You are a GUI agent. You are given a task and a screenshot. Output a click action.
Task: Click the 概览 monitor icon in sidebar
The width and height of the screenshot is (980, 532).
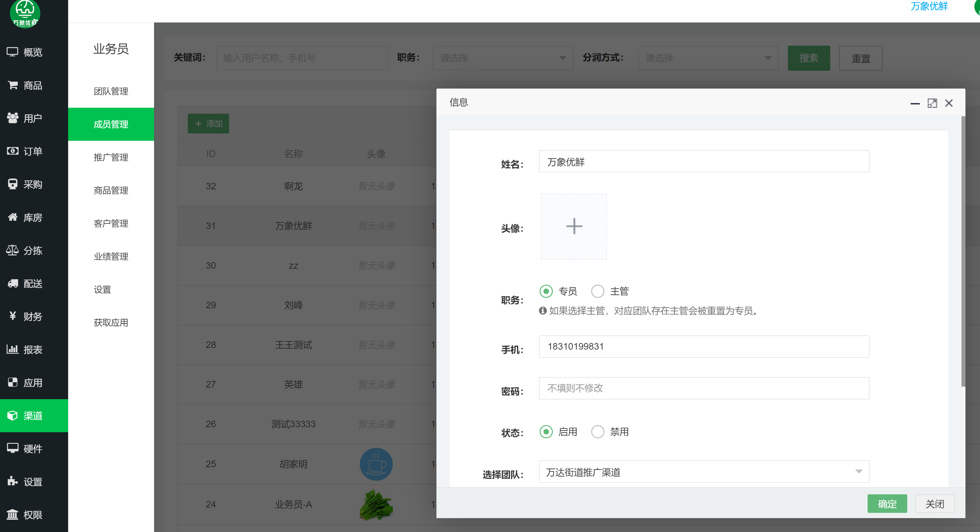coord(12,52)
